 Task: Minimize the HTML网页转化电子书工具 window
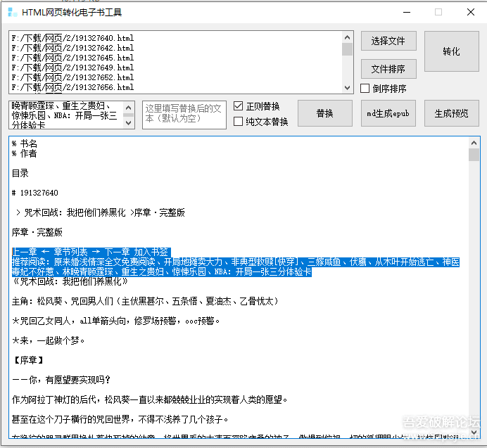tap(407, 12)
